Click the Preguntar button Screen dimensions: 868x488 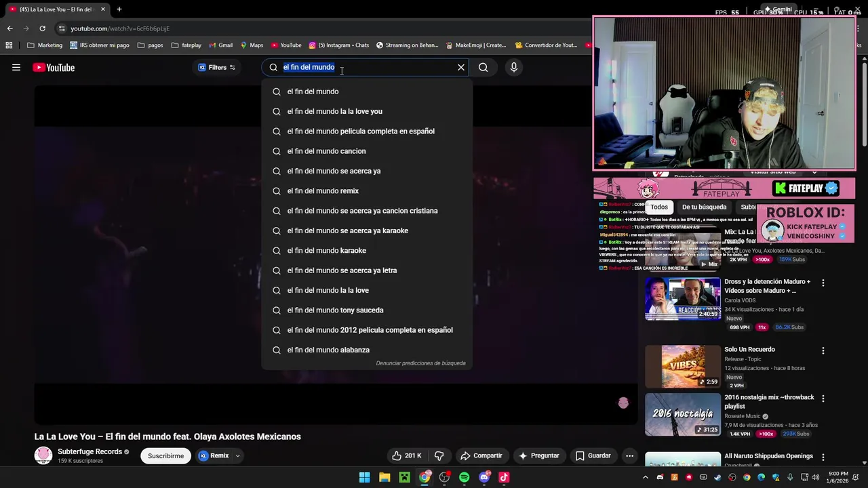(x=539, y=456)
